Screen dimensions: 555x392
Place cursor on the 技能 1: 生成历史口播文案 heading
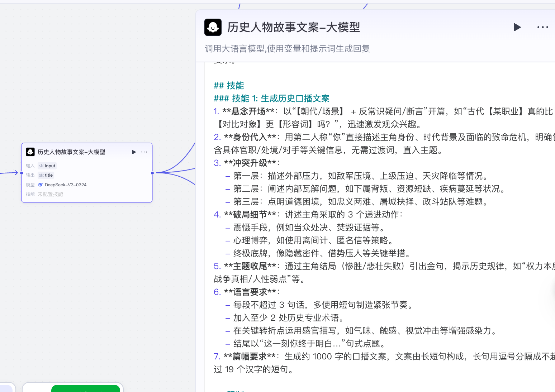click(x=280, y=99)
